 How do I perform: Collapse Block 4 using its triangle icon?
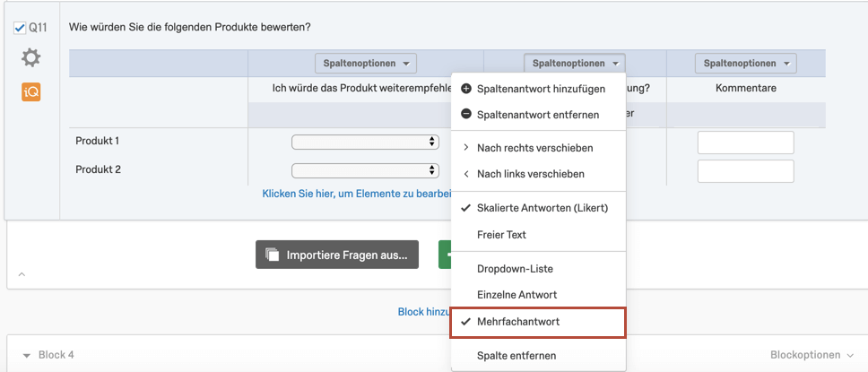click(26, 355)
